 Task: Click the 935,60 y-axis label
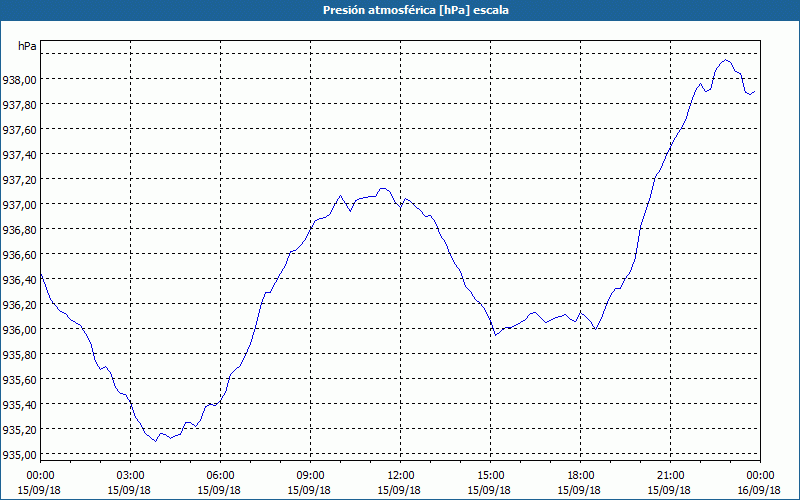19,380
